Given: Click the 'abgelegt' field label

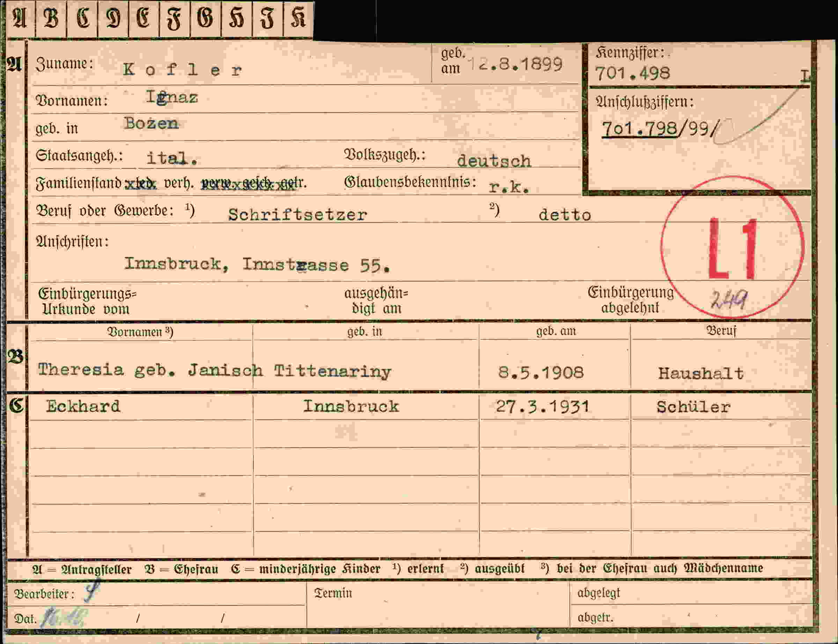Looking at the screenshot, I should tap(599, 593).
